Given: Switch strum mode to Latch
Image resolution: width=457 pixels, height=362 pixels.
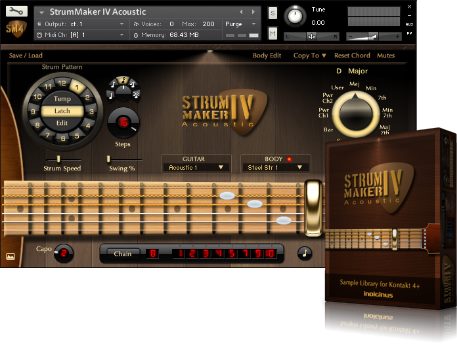Looking at the screenshot, I should 62,111.
